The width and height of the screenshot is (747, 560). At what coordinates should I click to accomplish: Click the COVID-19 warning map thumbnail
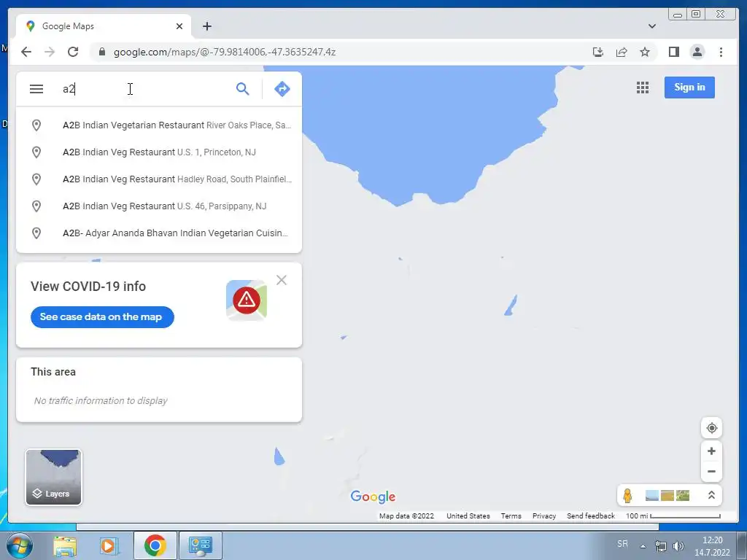tap(247, 300)
